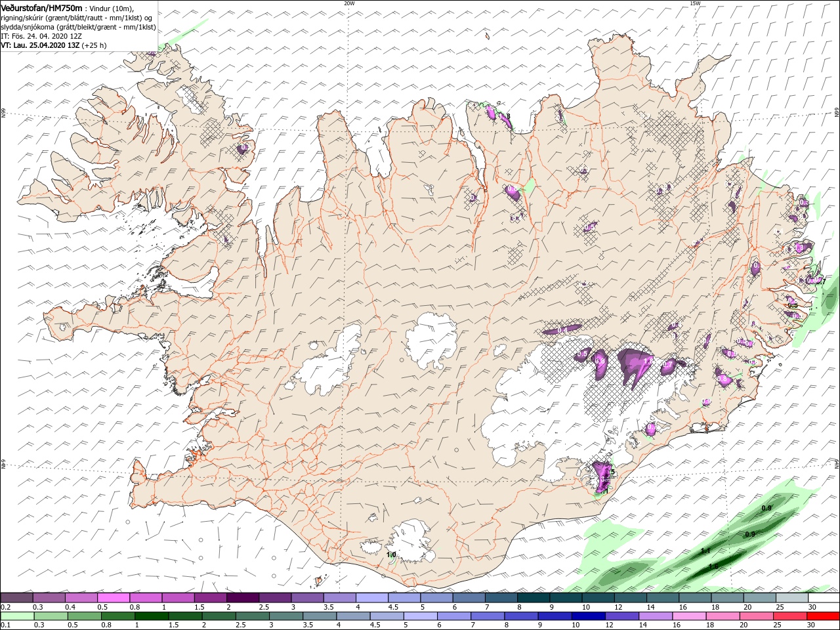Viewport: 840px width, 630px height.
Task: Click the valid time 'VT: Lau. 25.04.2020 13Z'
Action: (40, 45)
